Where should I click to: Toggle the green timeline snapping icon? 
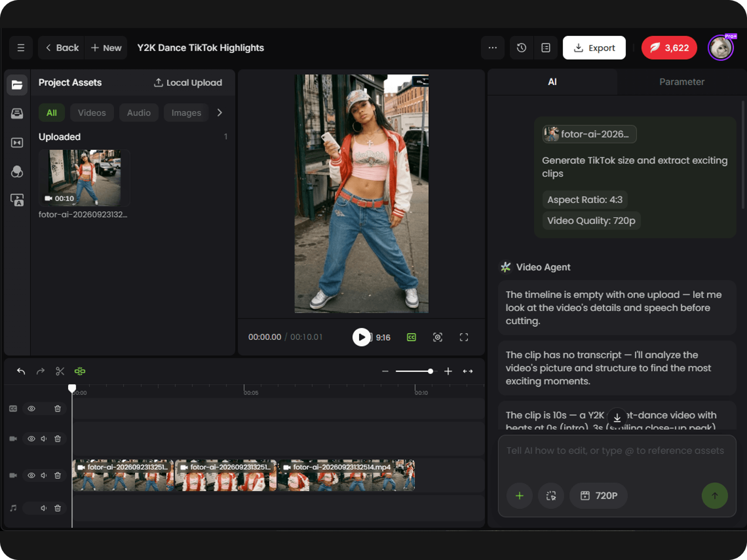(80, 371)
